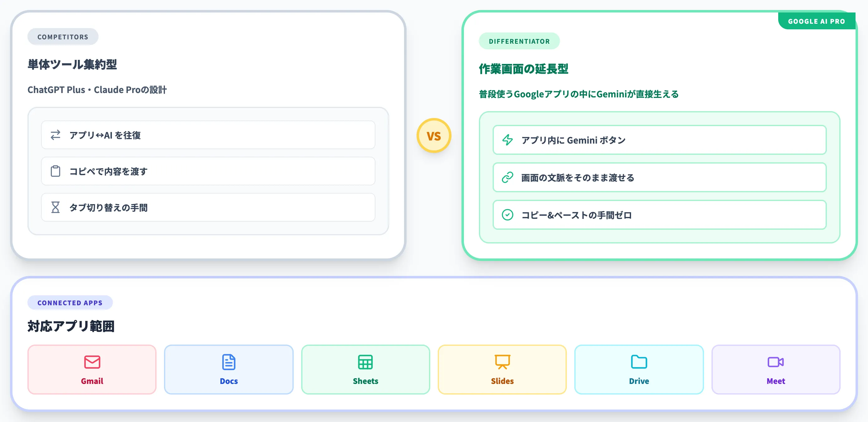Click the GOOGLE AI PRO corner badge
Image resolution: width=868 pixels, height=422 pixels.
817,21
